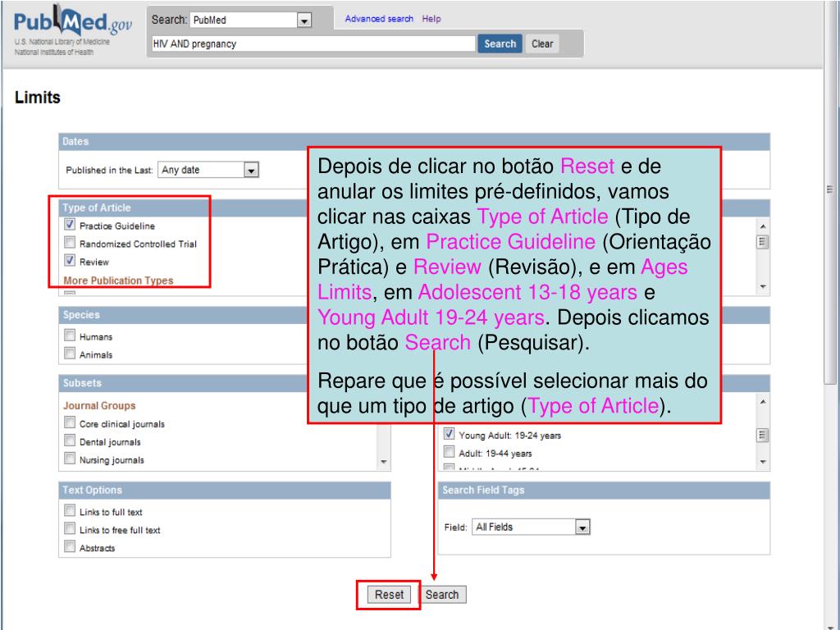Check the Adult: 19-44 years checkbox
This screenshot has height=630, width=840.
(x=449, y=452)
